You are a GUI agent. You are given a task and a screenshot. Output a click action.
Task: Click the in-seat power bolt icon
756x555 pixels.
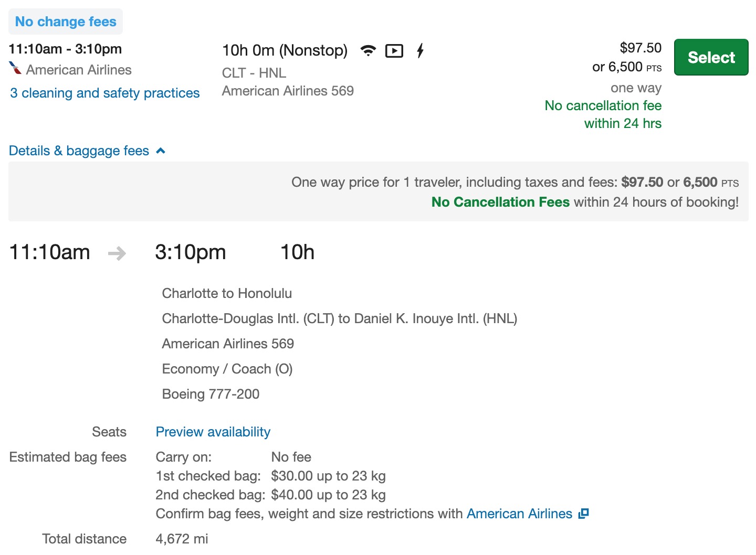pos(420,51)
